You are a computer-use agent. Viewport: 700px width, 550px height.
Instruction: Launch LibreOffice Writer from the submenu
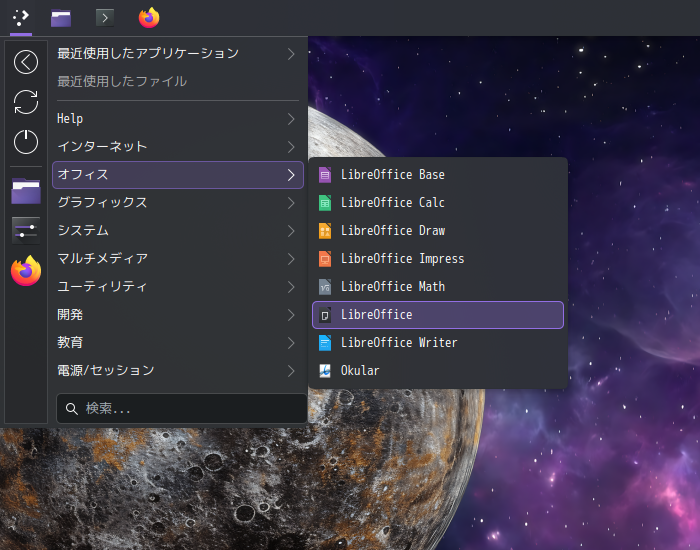pyautogui.click(x=438, y=343)
